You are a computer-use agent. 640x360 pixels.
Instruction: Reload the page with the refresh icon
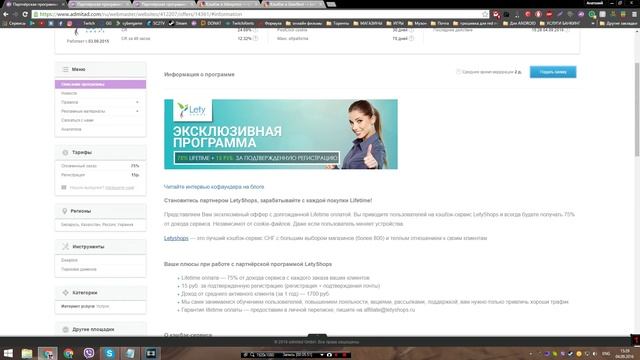pos(25,14)
